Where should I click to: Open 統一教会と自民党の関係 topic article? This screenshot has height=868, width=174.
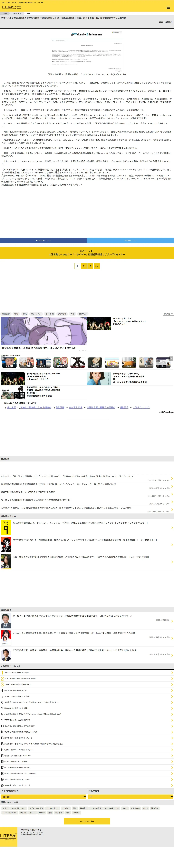point(73,616)
